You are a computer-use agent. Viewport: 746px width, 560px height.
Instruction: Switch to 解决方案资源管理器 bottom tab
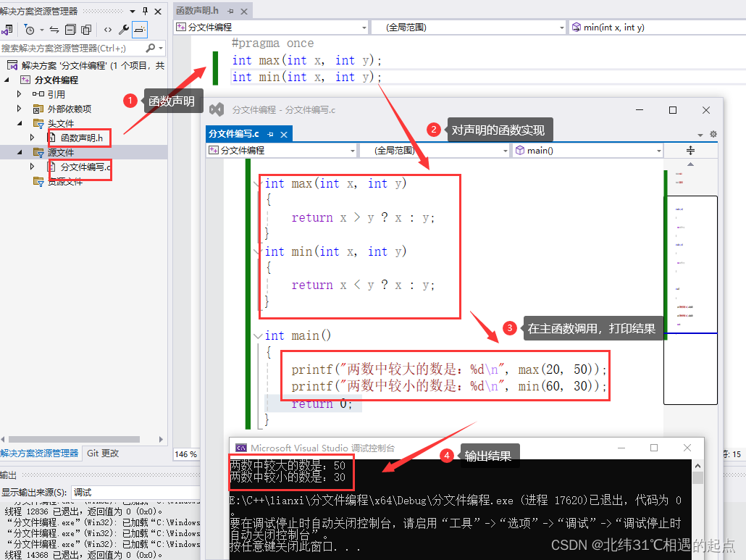point(40,454)
